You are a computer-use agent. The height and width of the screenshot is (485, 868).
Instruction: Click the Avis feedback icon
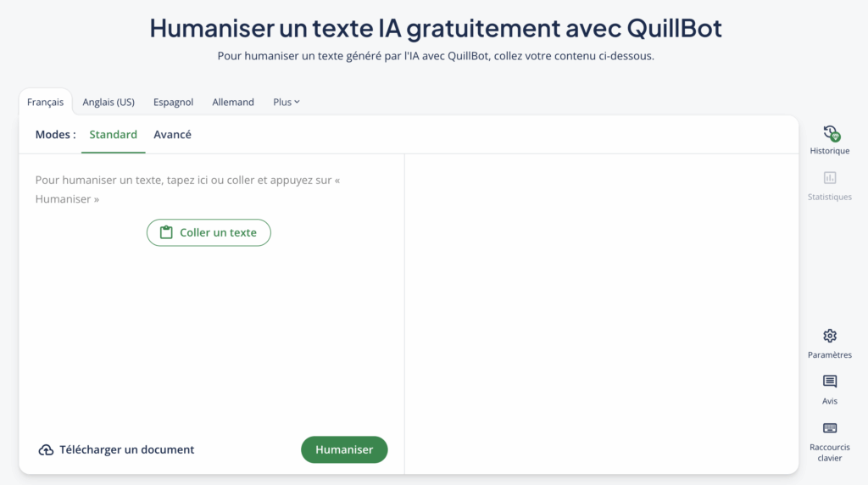[830, 382]
